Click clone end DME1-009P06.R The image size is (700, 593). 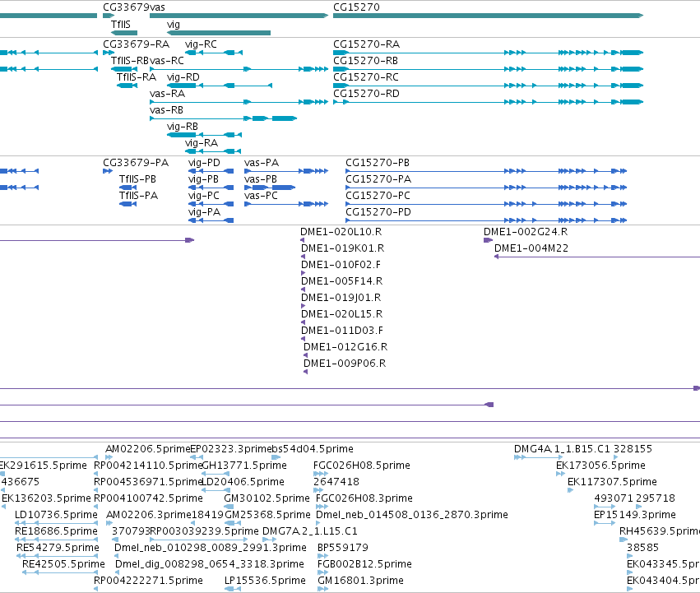(345, 364)
